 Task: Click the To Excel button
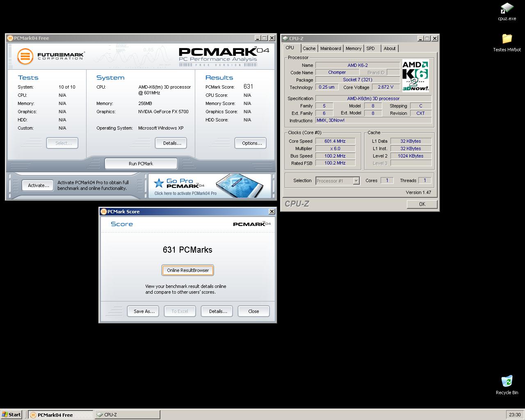coord(180,311)
